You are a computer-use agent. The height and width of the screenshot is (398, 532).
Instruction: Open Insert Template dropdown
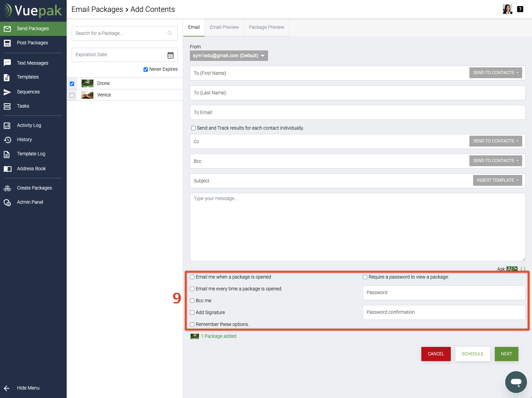[x=497, y=180]
